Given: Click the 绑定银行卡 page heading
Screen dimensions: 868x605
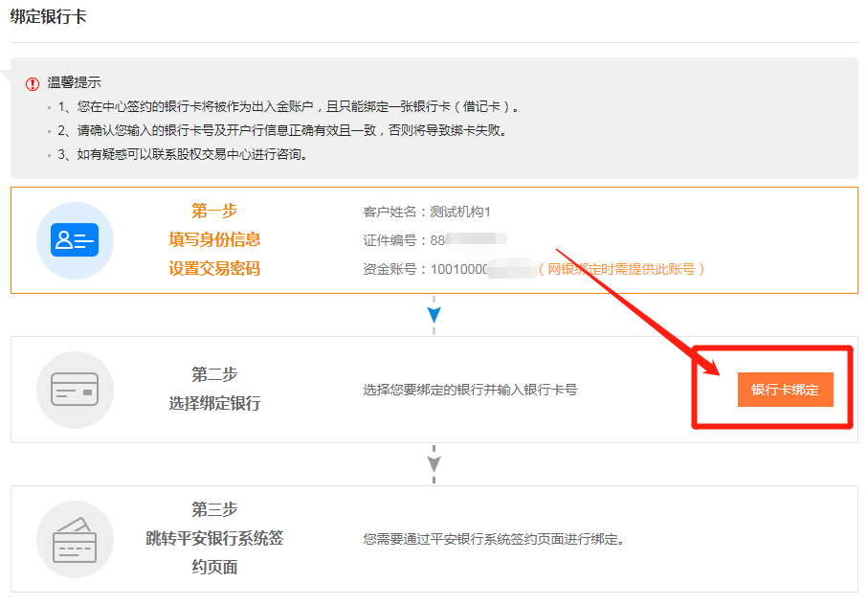Looking at the screenshot, I should 48,16.
